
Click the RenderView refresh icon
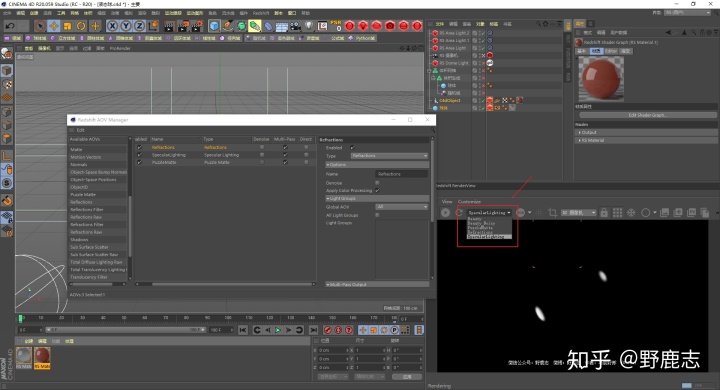[459, 213]
